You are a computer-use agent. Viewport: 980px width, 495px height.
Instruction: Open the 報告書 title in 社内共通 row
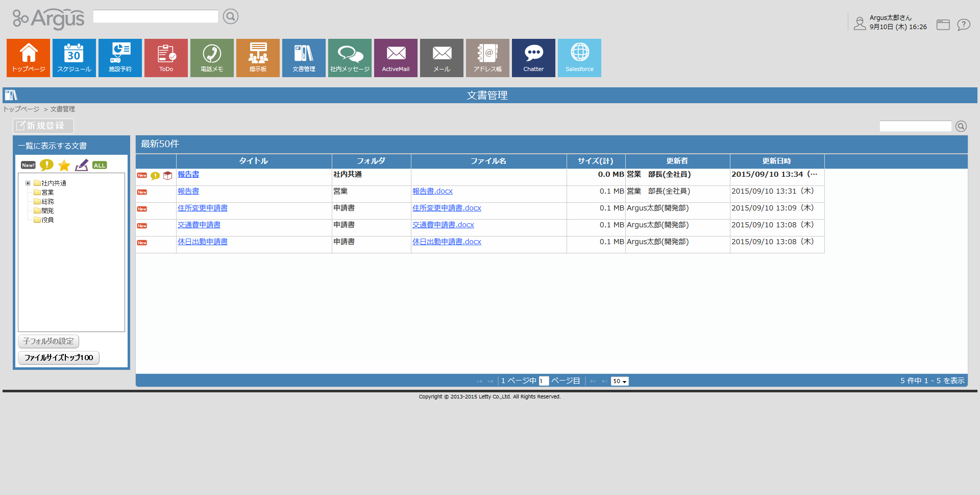pos(188,174)
